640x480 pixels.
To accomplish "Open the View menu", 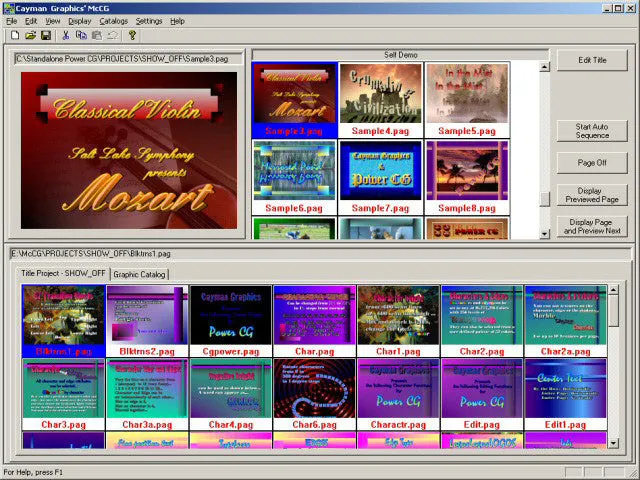I will tap(53, 21).
